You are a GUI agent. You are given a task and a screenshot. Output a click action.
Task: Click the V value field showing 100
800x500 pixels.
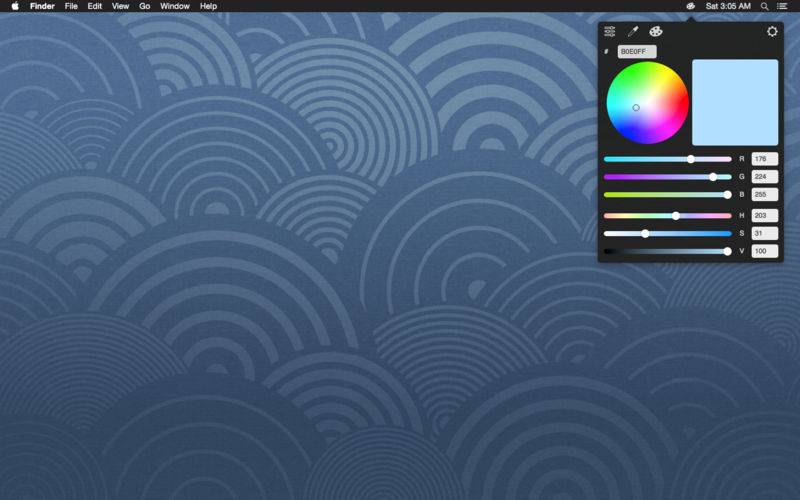pos(765,251)
